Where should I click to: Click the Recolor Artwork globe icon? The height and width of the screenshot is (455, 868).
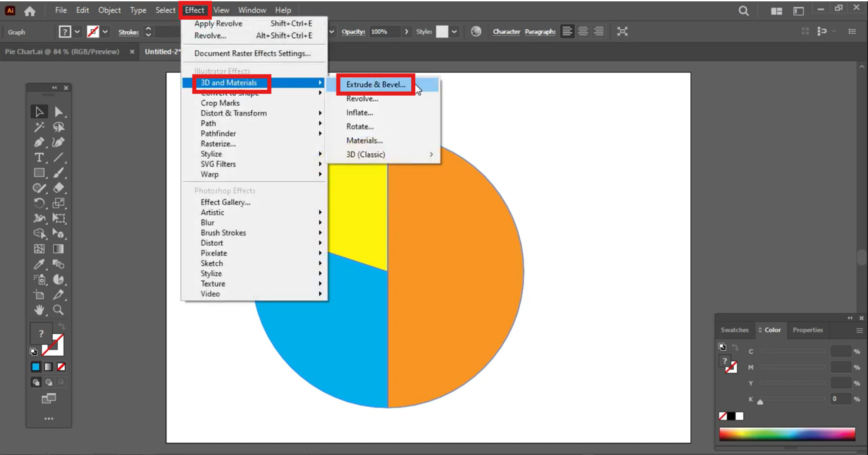click(476, 31)
